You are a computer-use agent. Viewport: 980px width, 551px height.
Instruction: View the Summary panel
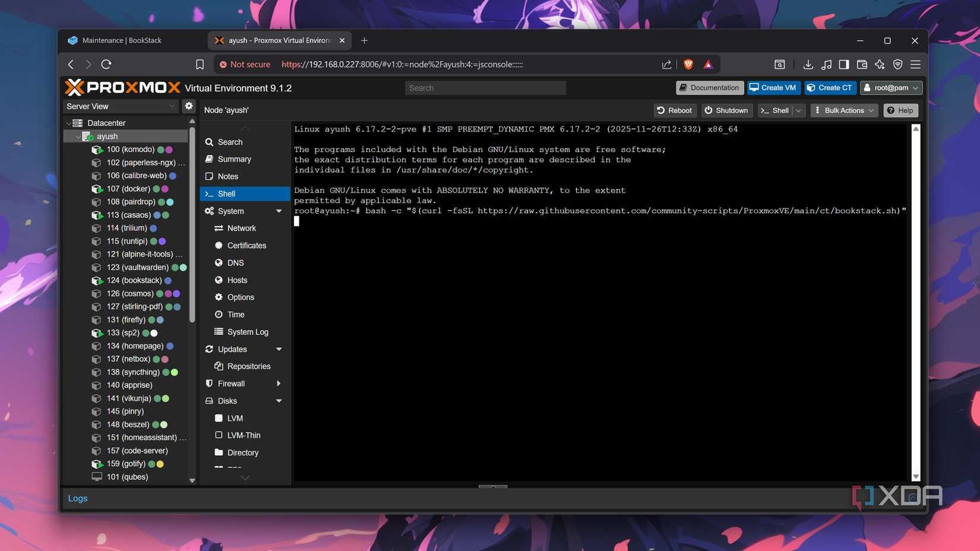(234, 159)
